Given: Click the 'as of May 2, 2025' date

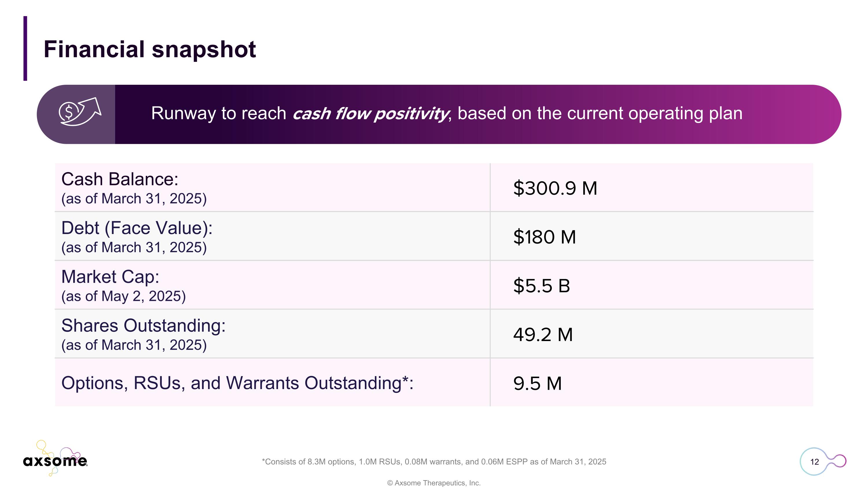Looking at the screenshot, I should point(123,297).
